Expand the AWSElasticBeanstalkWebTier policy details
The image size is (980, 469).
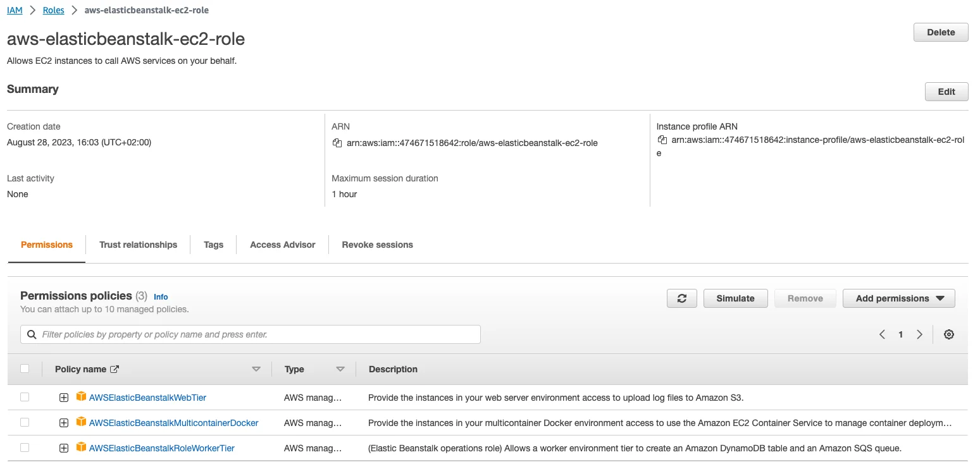(x=63, y=398)
